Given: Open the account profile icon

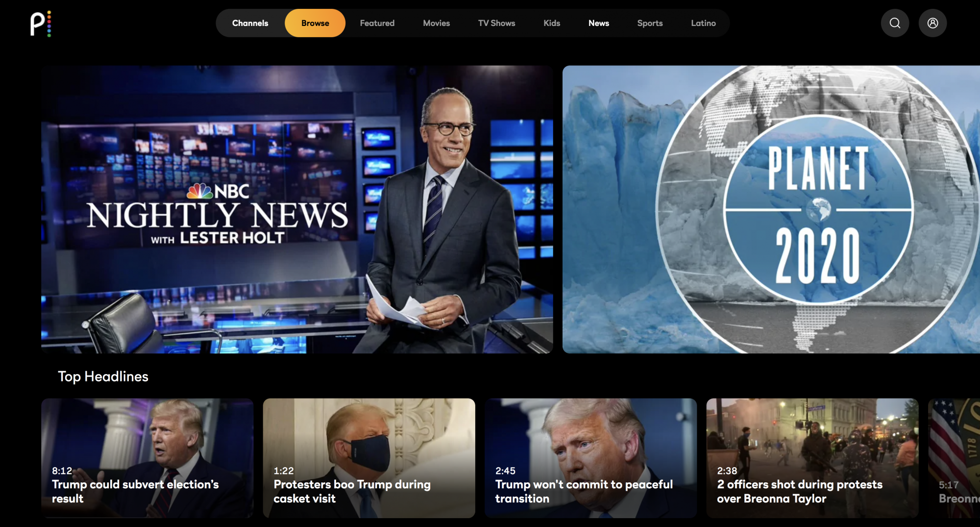Looking at the screenshot, I should 932,23.
